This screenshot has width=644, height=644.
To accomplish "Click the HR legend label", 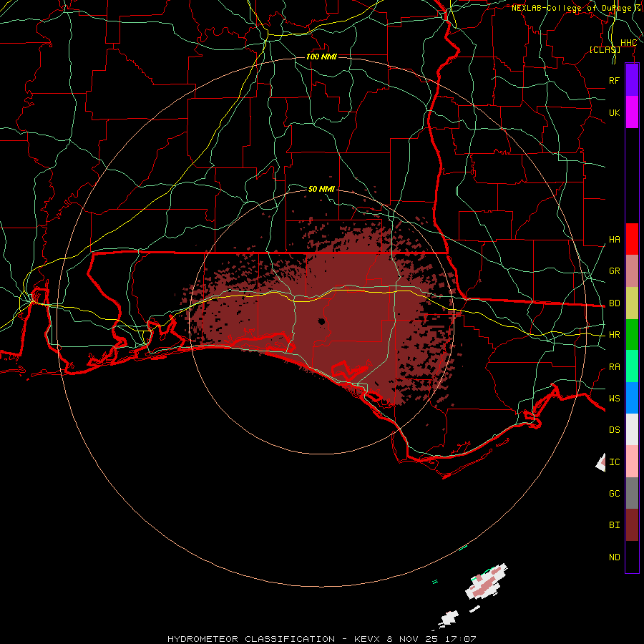I will pos(614,335).
